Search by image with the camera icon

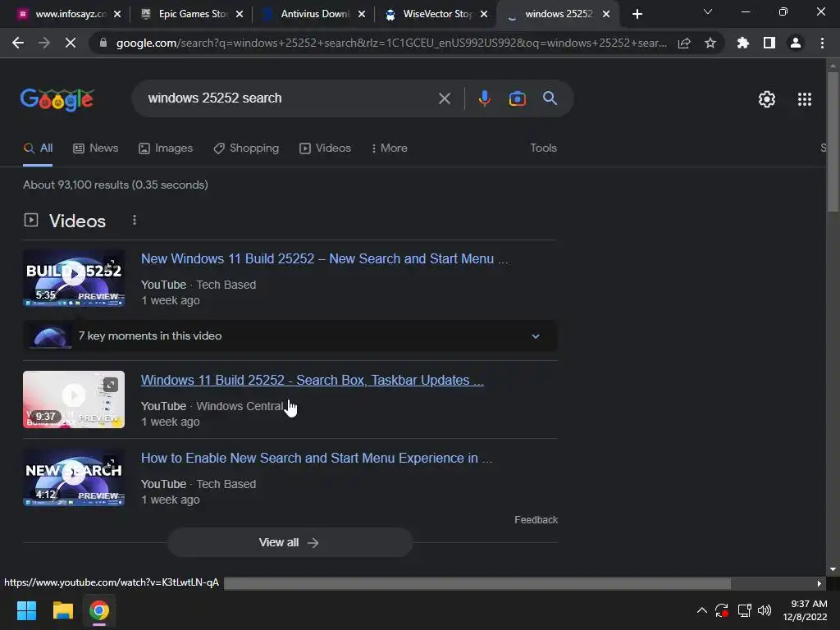pyautogui.click(x=518, y=98)
